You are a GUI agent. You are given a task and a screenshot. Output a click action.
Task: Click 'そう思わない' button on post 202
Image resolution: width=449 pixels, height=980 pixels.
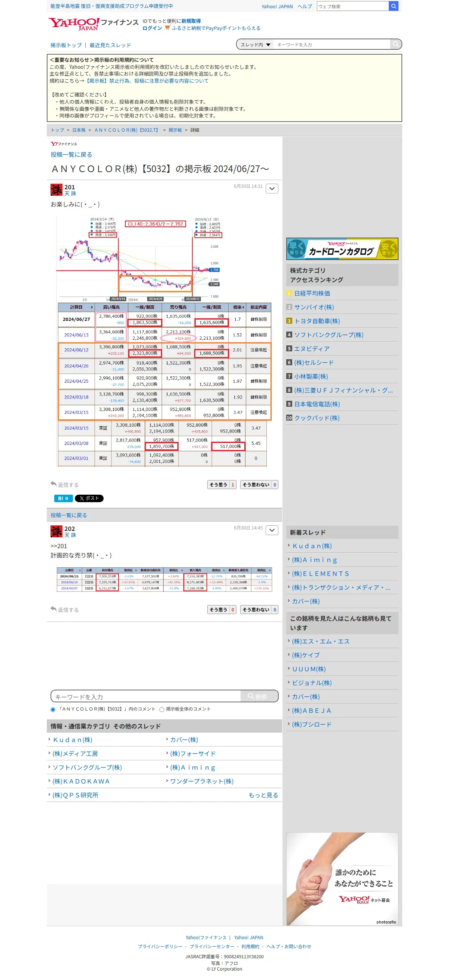tap(259, 610)
